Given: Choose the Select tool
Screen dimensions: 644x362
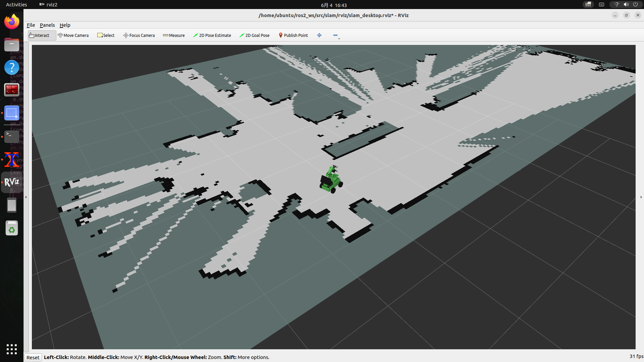Looking at the screenshot, I should tap(106, 35).
